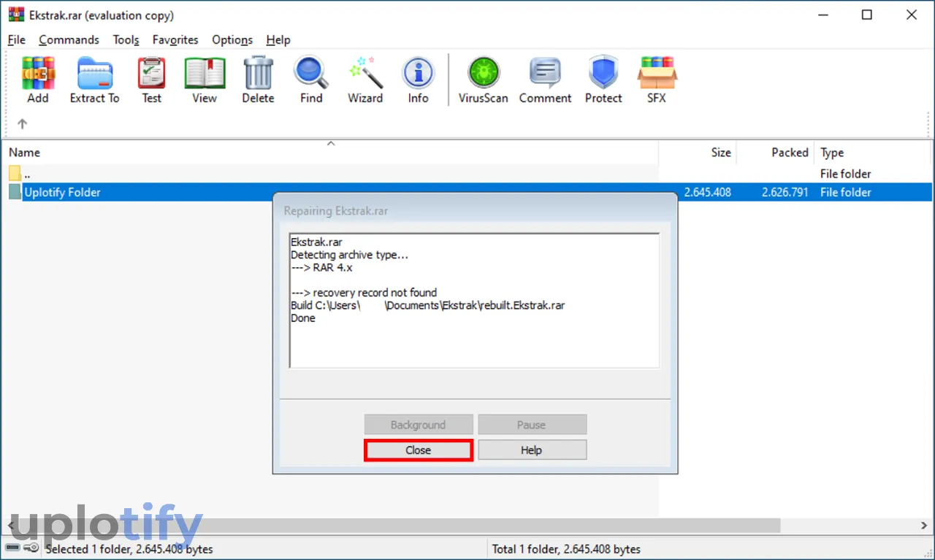Open the Help menu
The image size is (935, 560).
pyautogui.click(x=278, y=40)
